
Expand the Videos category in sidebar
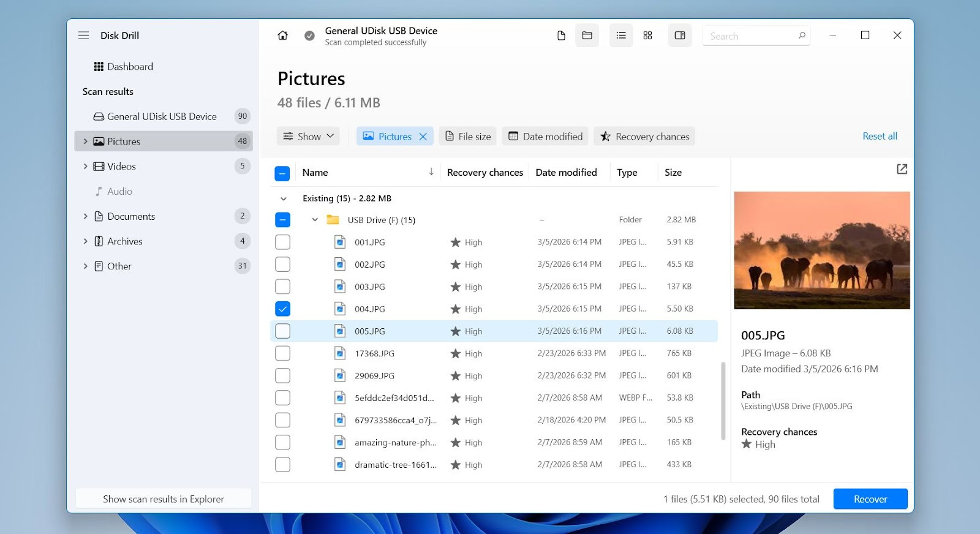[85, 167]
